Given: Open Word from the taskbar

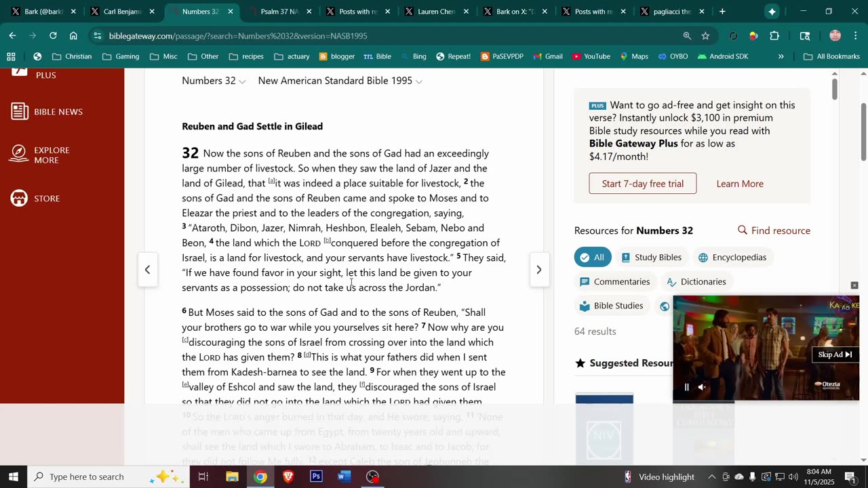Looking at the screenshot, I should (344, 476).
